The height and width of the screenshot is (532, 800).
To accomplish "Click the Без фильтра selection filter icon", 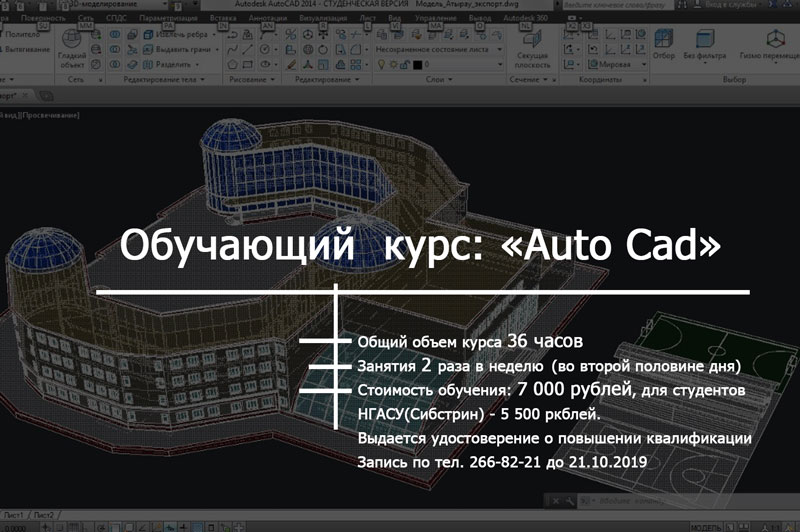I will (705, 44).
